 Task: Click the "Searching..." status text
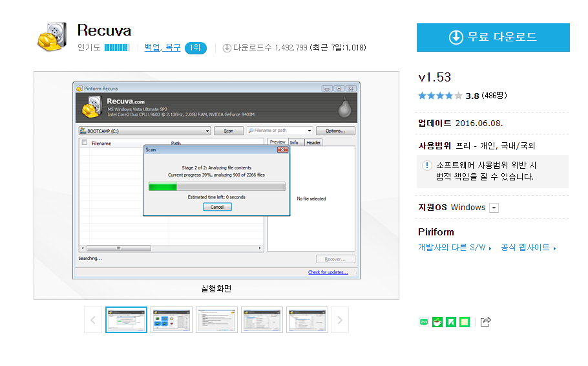[90, 258]
